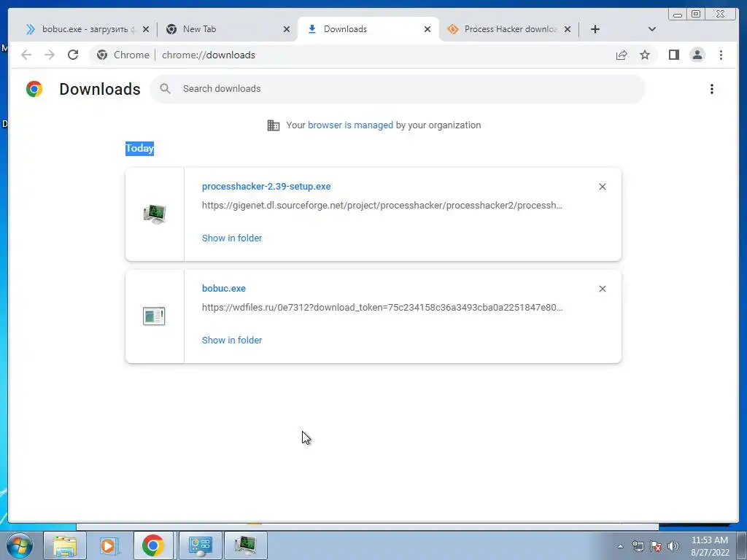Click the Chrome taskbar icon
The image size is (747, 560).
[153, 545]
